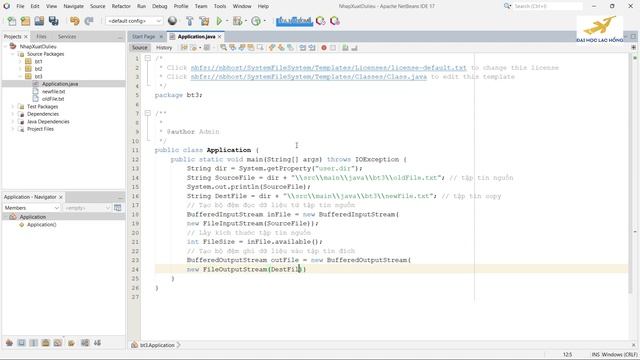
Task: Expand the Project Files node
Action: (13, 129)
